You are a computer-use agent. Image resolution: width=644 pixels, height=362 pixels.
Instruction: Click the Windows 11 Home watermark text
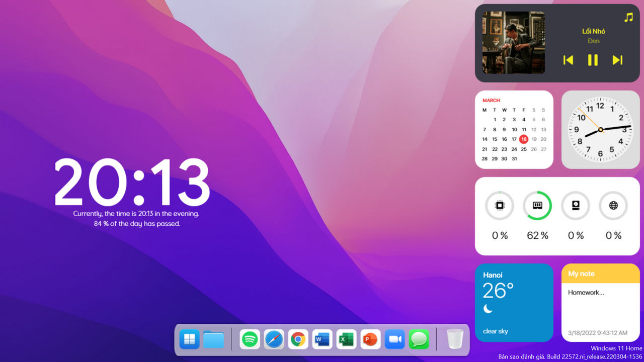click(616, 348)
